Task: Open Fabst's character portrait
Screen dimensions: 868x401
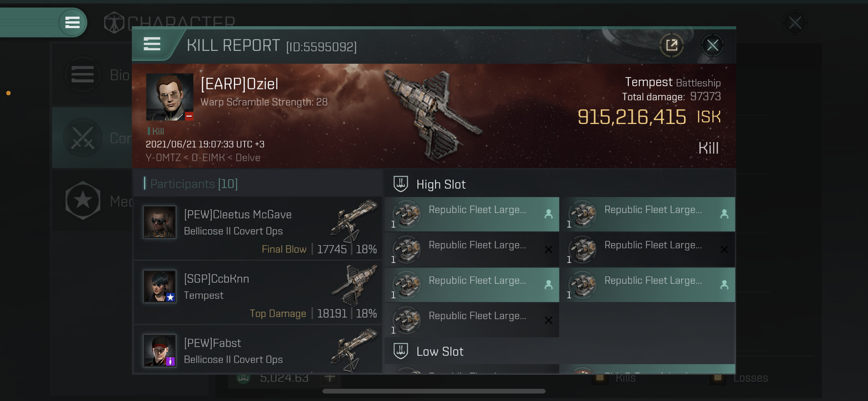Action: coord(159,350)
